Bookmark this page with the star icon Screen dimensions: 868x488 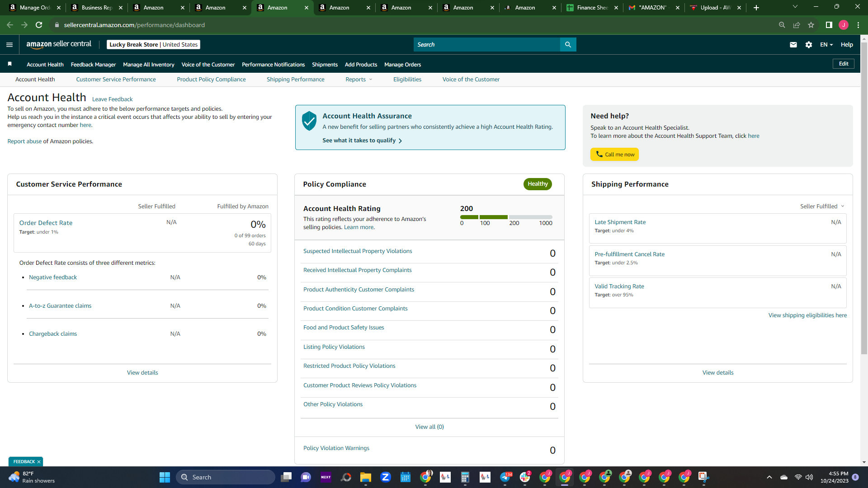(x=811, y=25)
